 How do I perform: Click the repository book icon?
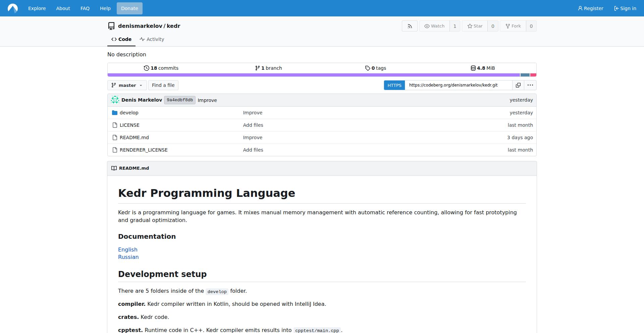111,26
